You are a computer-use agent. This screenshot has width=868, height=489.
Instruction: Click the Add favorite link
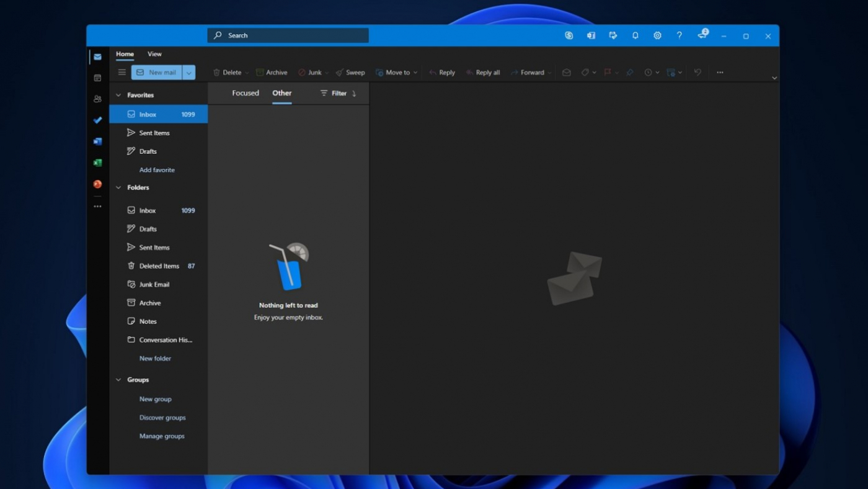pyautogui.click(x=157, y=170)
